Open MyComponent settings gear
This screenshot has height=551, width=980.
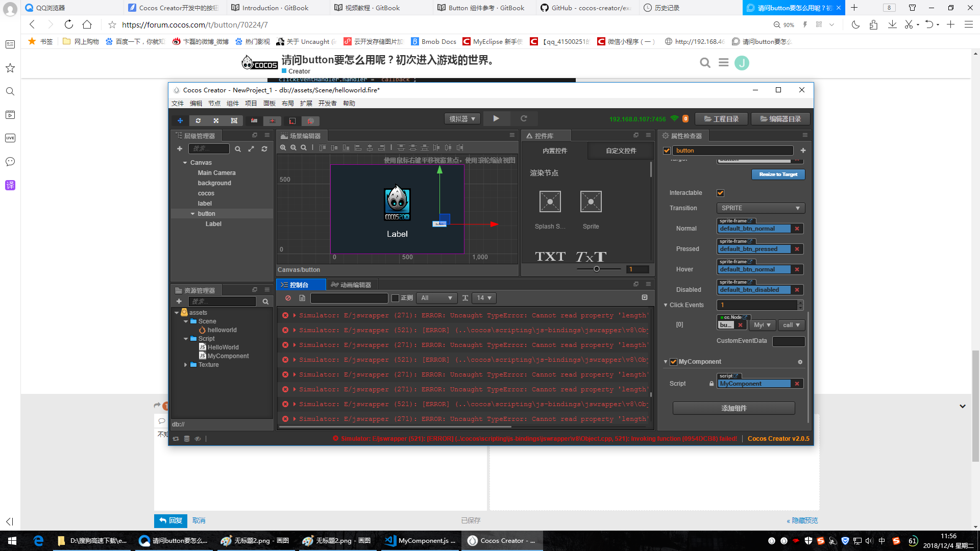(800, 362)
